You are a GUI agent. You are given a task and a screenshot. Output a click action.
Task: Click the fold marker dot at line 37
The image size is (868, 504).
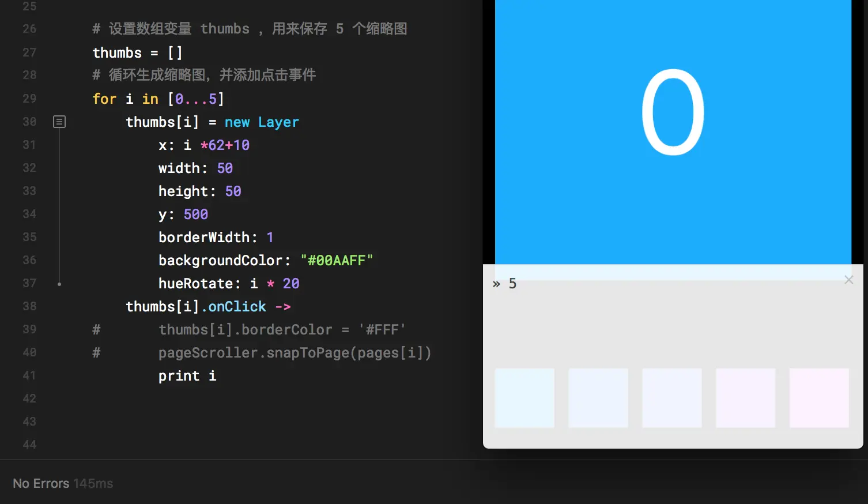(x=59, y=284)
